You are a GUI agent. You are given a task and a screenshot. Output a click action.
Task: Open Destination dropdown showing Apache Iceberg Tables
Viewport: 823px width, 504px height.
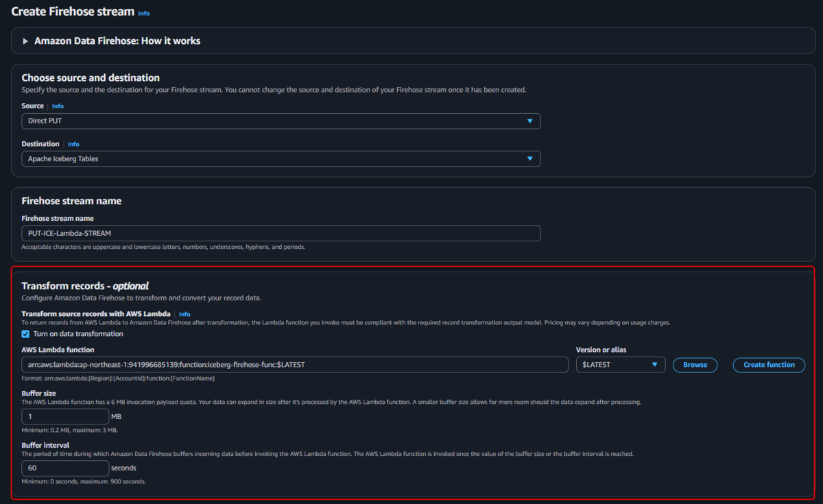[281, 159]
